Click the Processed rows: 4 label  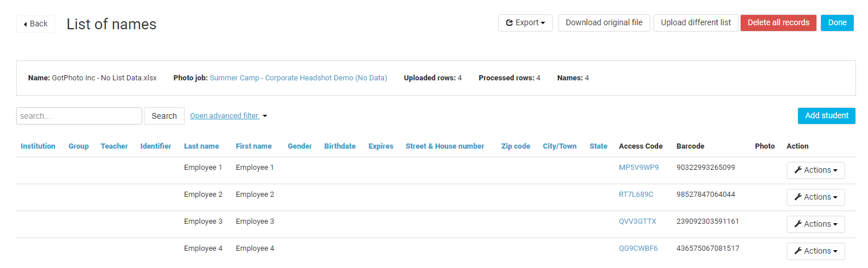pyautogui.click(x=509, y=78)
